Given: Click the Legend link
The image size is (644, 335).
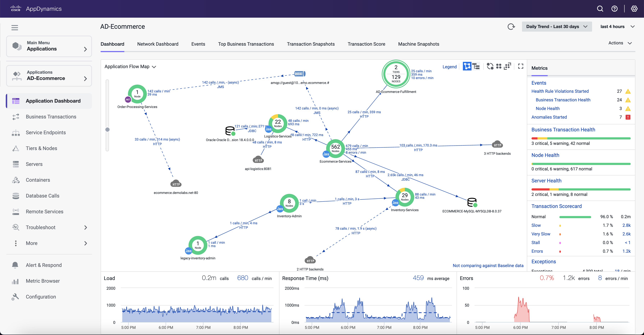Looking at the screenshot, I should (x=449, y=67).
